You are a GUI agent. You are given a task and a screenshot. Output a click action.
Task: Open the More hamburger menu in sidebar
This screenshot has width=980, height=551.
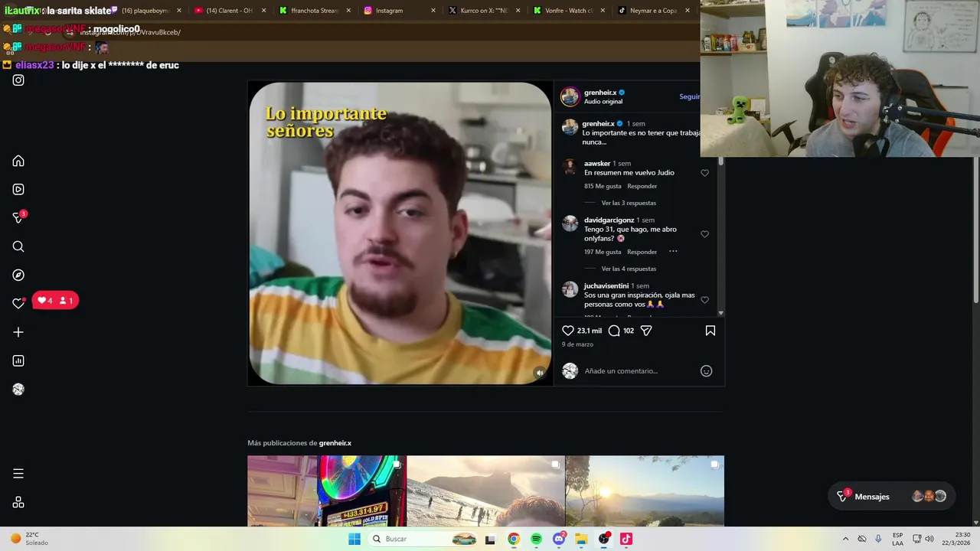[x=18, y=474]
